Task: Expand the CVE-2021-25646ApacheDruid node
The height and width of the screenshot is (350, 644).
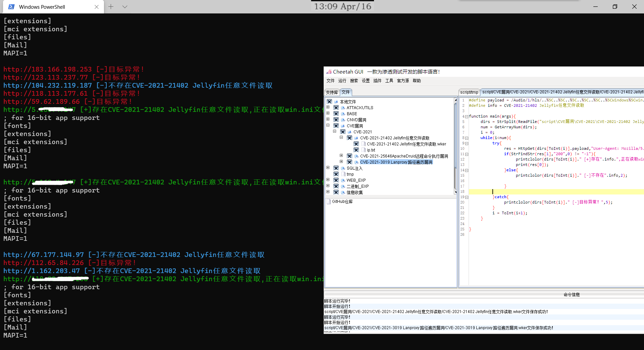Action: click(x=341, y=156)
